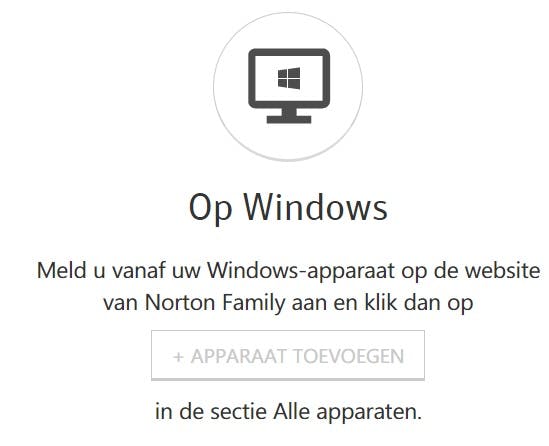This screenshot has height=446, width=549.
Task: Click the word APPARAAT on the button
Action: [238, 356]
